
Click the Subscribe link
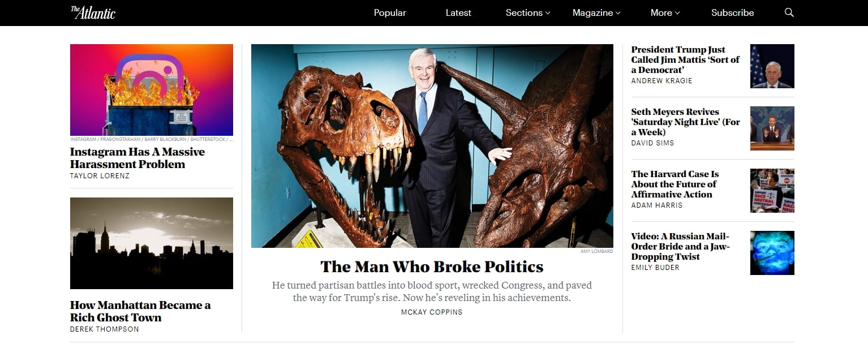[x=732, y=12]
